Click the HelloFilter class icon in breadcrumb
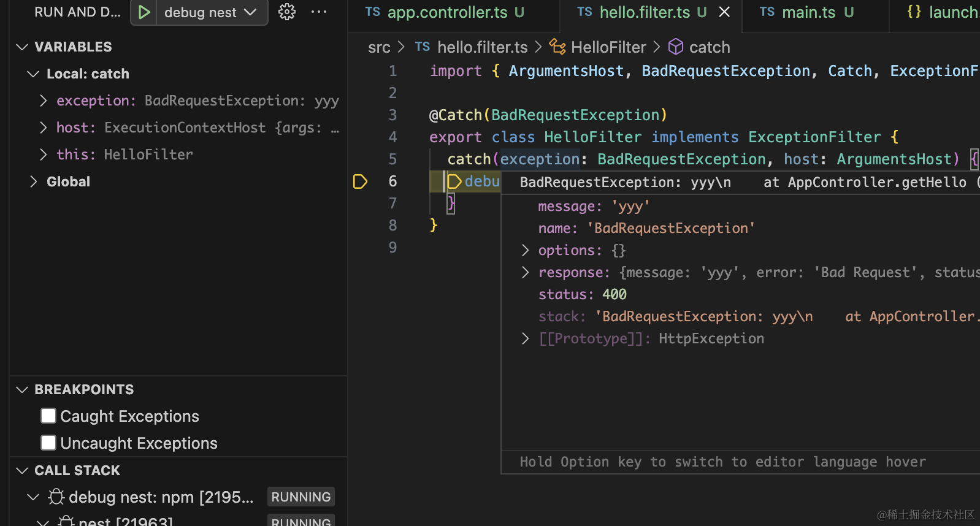The width and height of the screenshot is (980, 526). point(557,47)
